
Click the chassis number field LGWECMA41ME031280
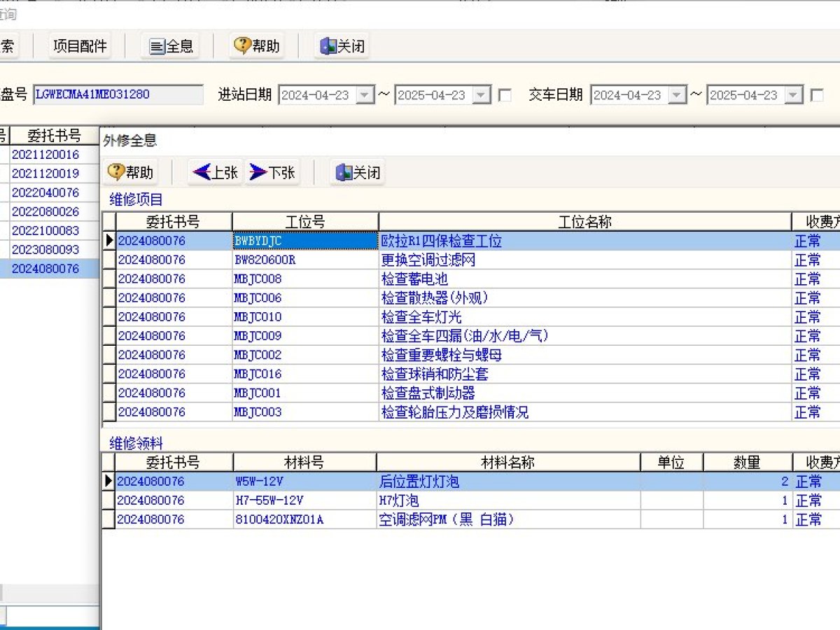pyautogui.click(x=118, y=94)
